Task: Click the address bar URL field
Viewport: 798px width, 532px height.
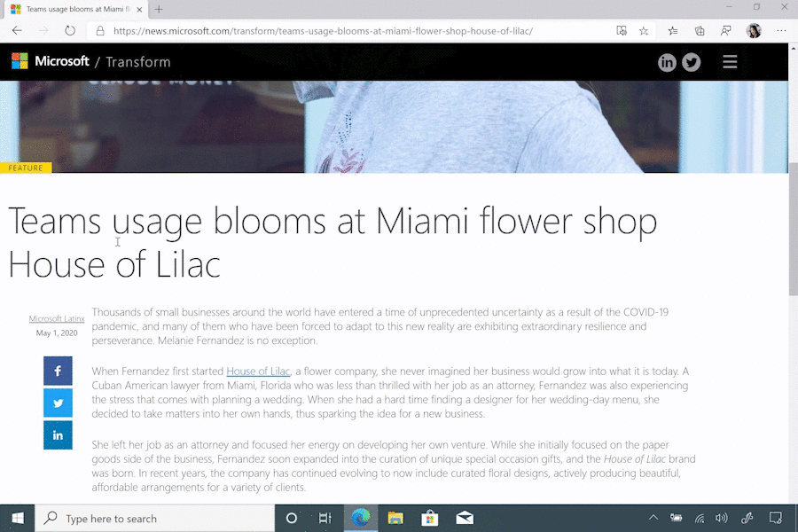Action: click(x=323, y=31)
